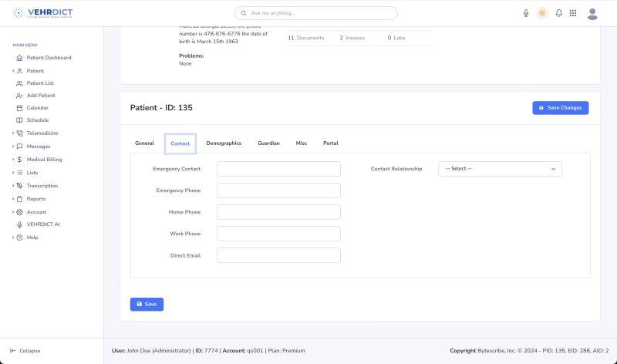617x364 pixels.
Task: Open the user profile avatar
Action: tap(592, 13)
